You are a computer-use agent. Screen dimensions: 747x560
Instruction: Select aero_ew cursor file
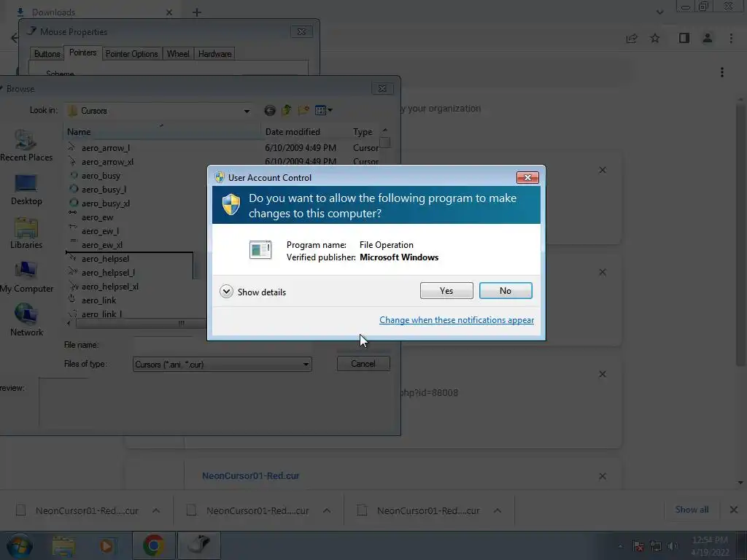click(x=97, y=217)
